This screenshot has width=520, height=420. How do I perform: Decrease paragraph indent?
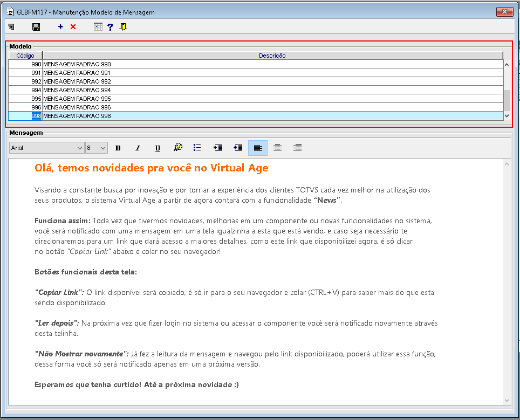click(x=238, y=148)
